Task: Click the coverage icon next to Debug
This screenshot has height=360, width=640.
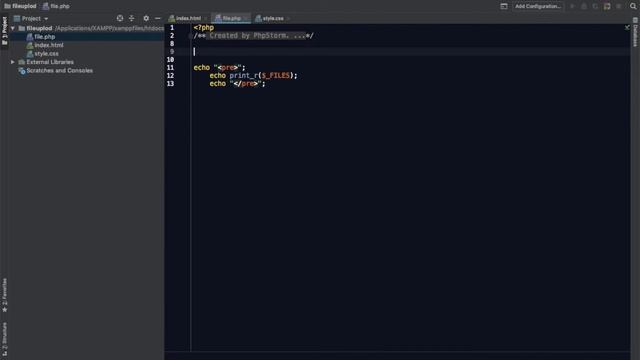Action: [595, 6]
